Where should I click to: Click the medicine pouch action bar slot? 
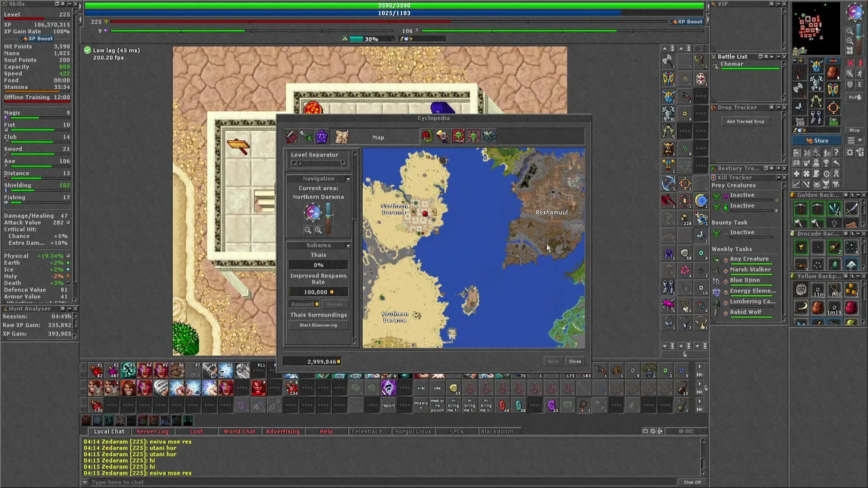437,406
